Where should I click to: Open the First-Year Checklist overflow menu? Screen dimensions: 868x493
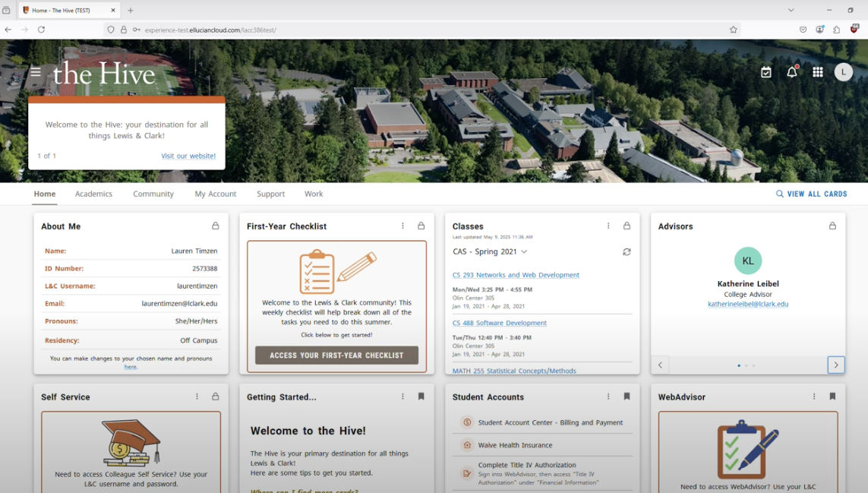(403, 226)
